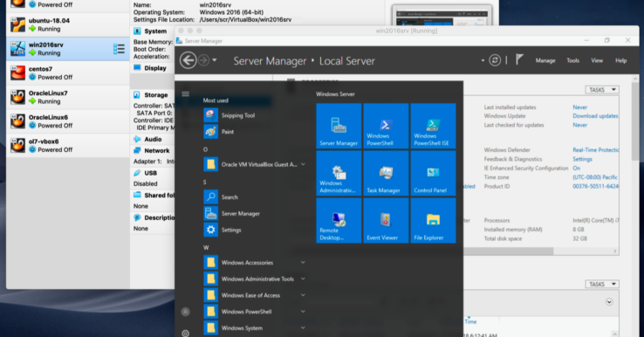Click the Server Manager back arrow

point(188,60)
